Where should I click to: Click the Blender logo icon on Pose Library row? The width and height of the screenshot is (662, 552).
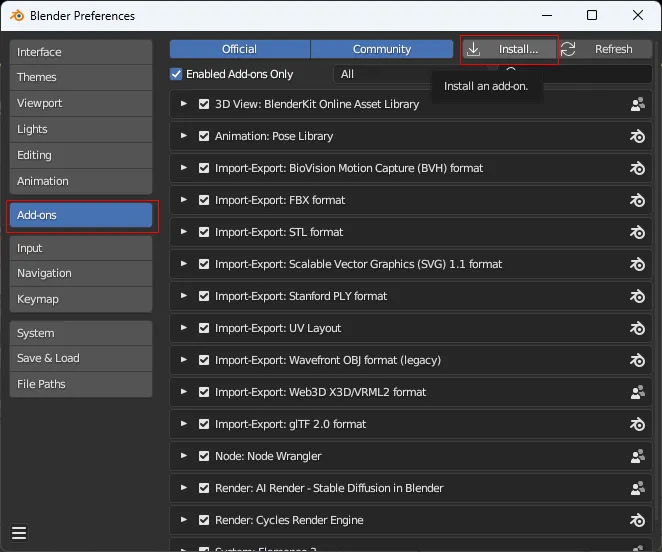click(x=637, y=136)
